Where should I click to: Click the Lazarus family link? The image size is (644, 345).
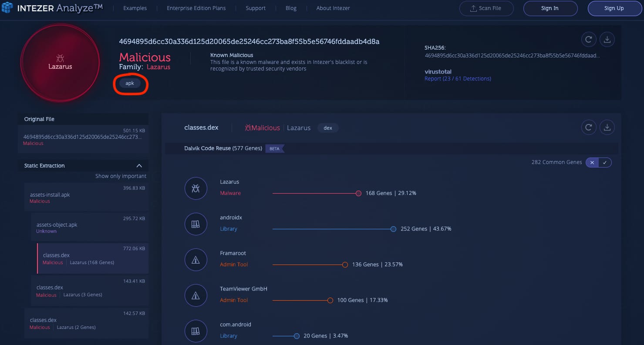pos(158,67)
